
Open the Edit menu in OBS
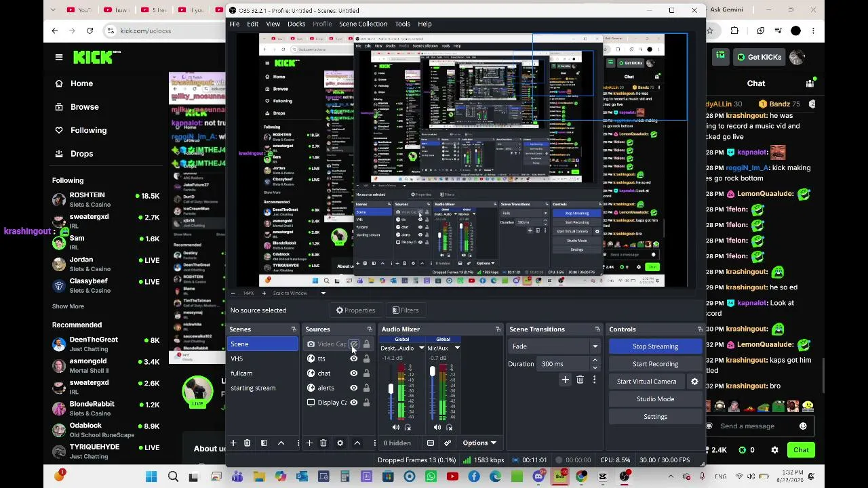pyautogui.click(x=252, y=24)
